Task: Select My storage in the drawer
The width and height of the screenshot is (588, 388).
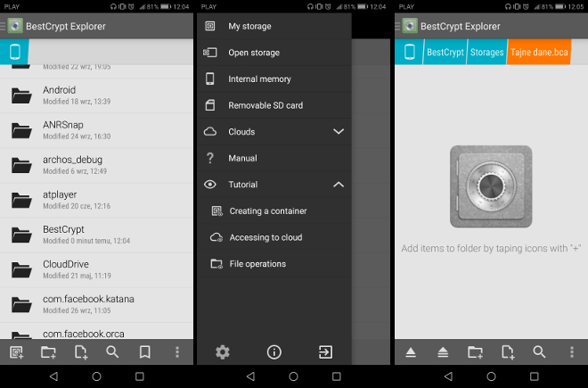Action: coord(249,27)
